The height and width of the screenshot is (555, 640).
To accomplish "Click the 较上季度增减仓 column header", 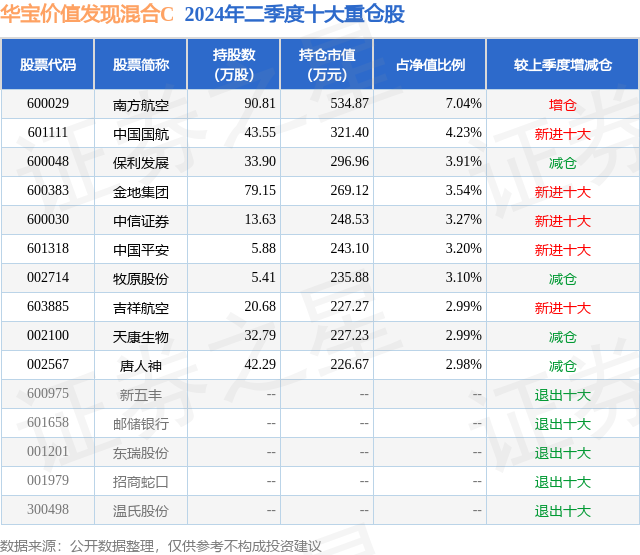I will click(563, 64).
